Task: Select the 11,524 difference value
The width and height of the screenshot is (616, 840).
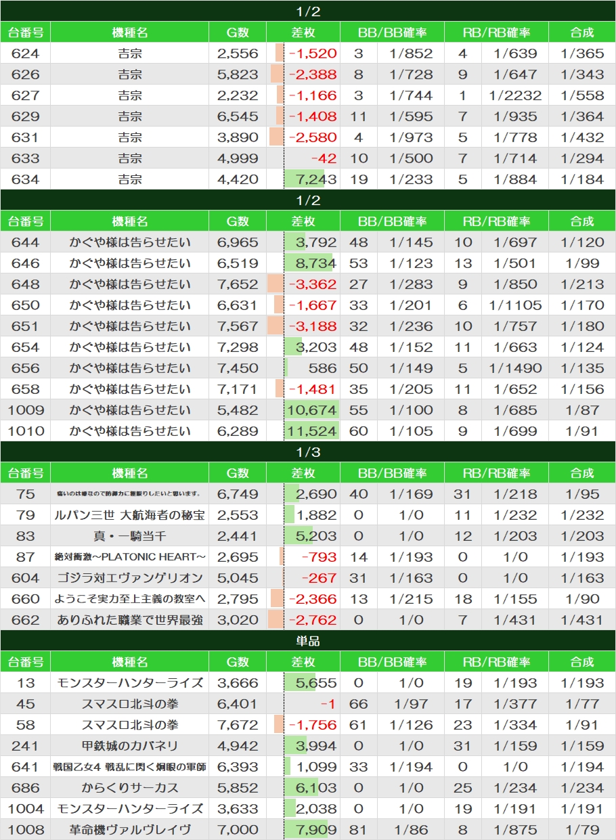Action: pos(312,431)
